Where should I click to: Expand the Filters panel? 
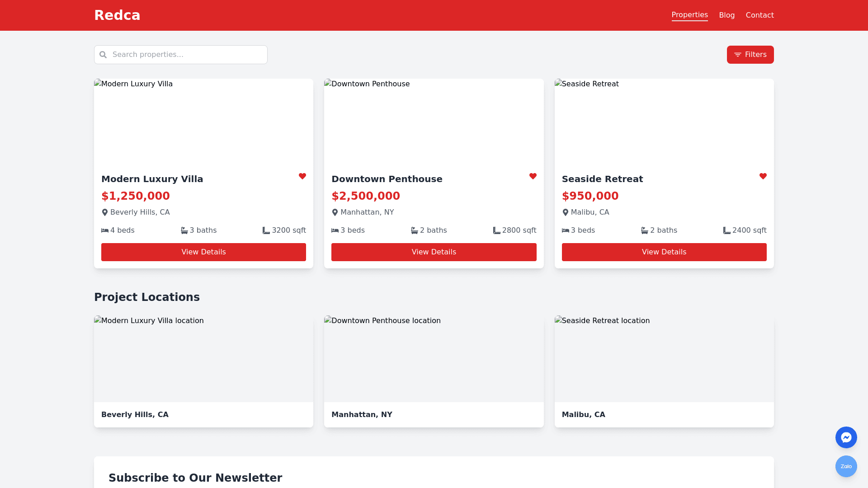coord(750,55)
